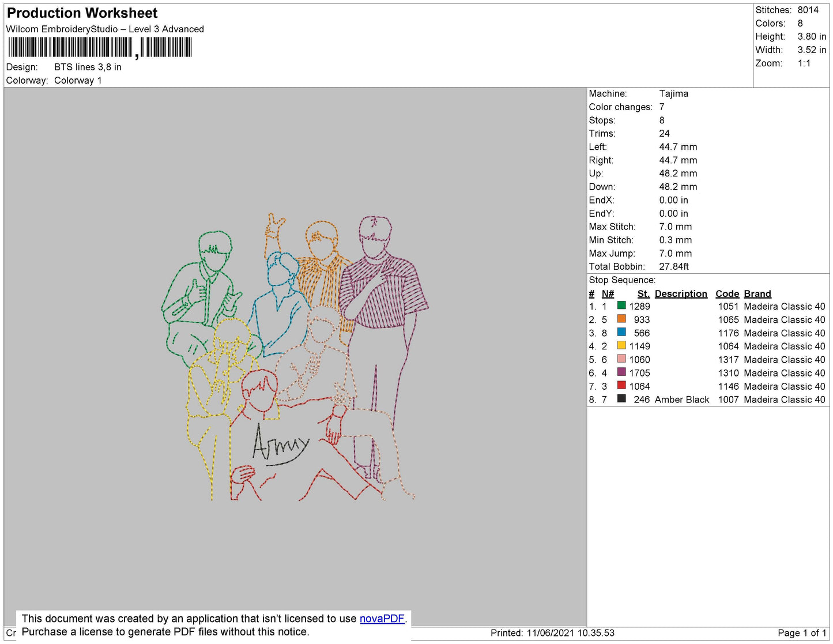The width and height of the screenshot is (833, 644).
Task: Select the 'Color changes:' label
Action: click(x=621, y=107)
